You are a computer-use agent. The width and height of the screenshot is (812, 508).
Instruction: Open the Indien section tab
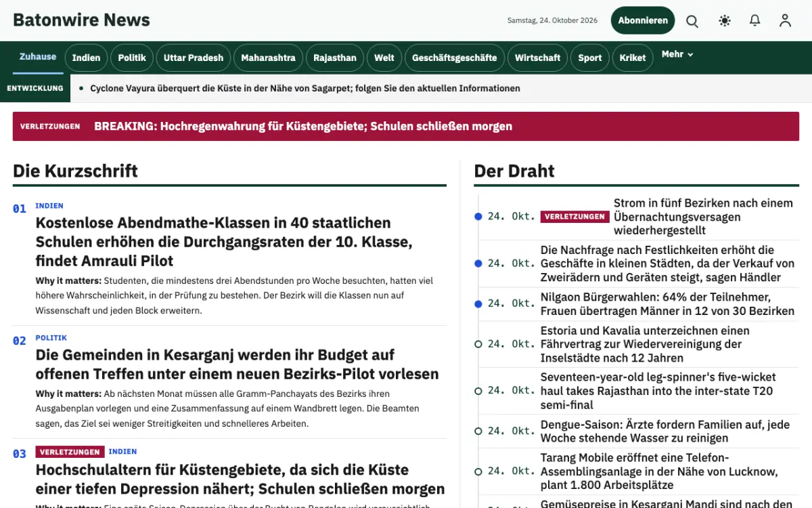click(87, 58)
